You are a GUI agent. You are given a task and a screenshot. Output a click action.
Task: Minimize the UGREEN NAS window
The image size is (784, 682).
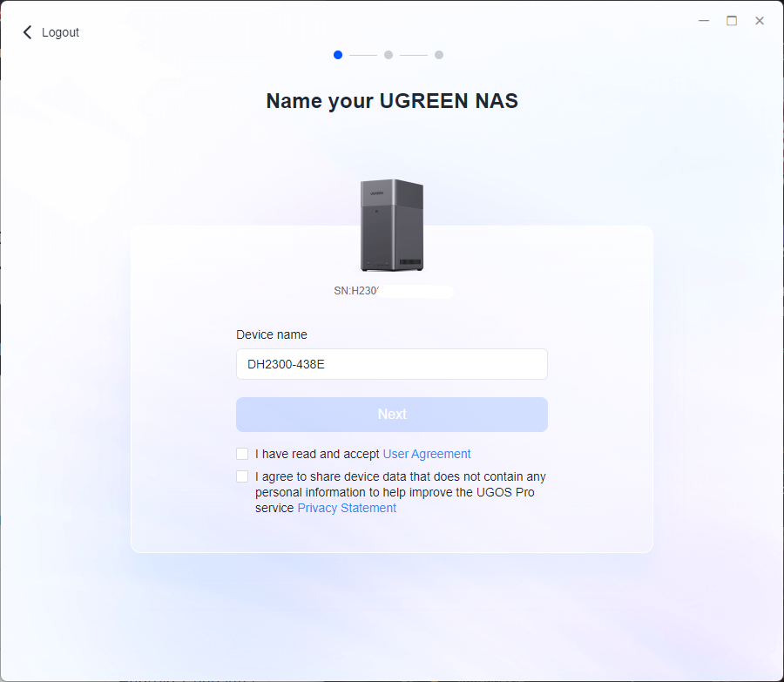point(704,21)
